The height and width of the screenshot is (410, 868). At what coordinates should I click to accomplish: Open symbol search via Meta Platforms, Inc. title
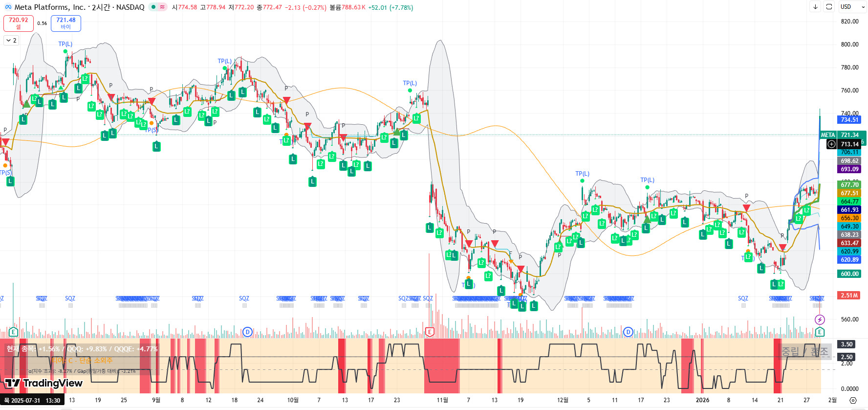[50, 7]
